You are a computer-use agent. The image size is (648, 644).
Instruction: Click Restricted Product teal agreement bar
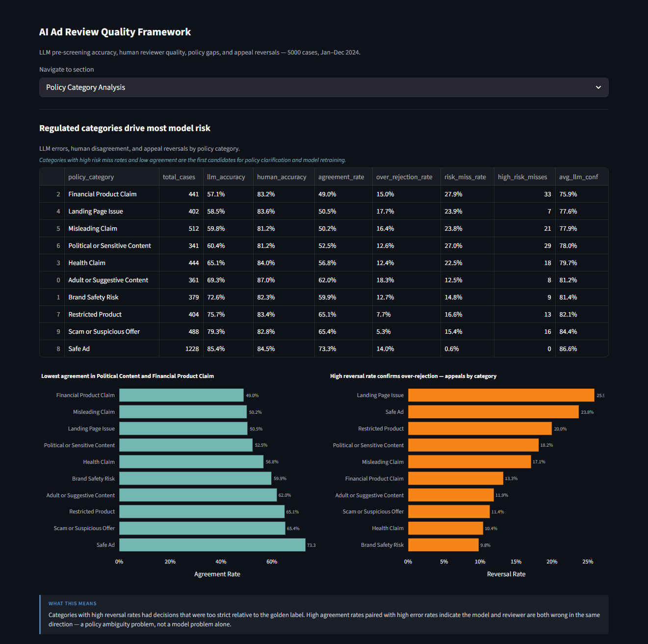click(202, 511)
